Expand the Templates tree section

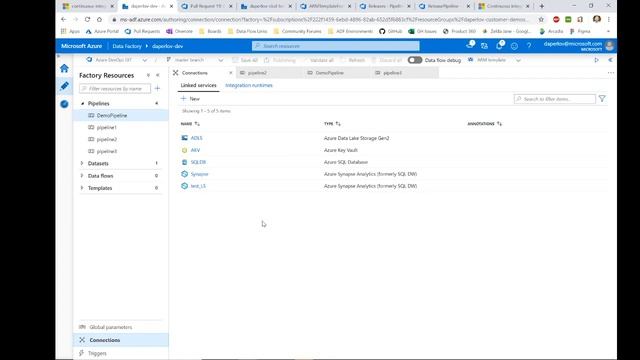click(x=82, y=188)
